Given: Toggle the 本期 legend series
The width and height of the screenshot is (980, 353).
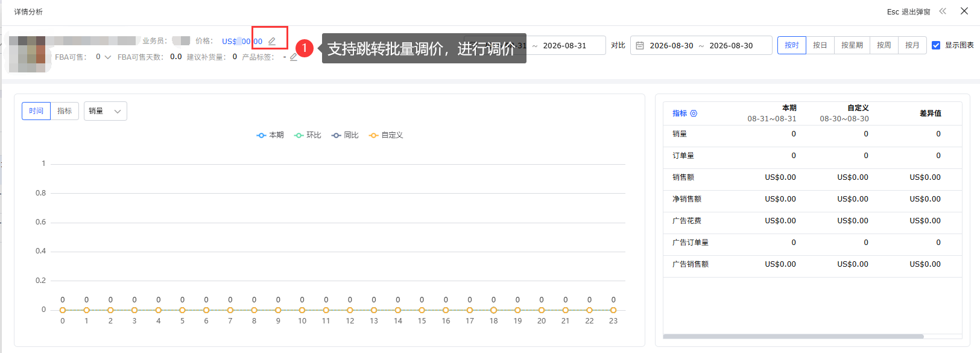Looking at the screenshot, I should pyautogui.click(x=270, y=135).
